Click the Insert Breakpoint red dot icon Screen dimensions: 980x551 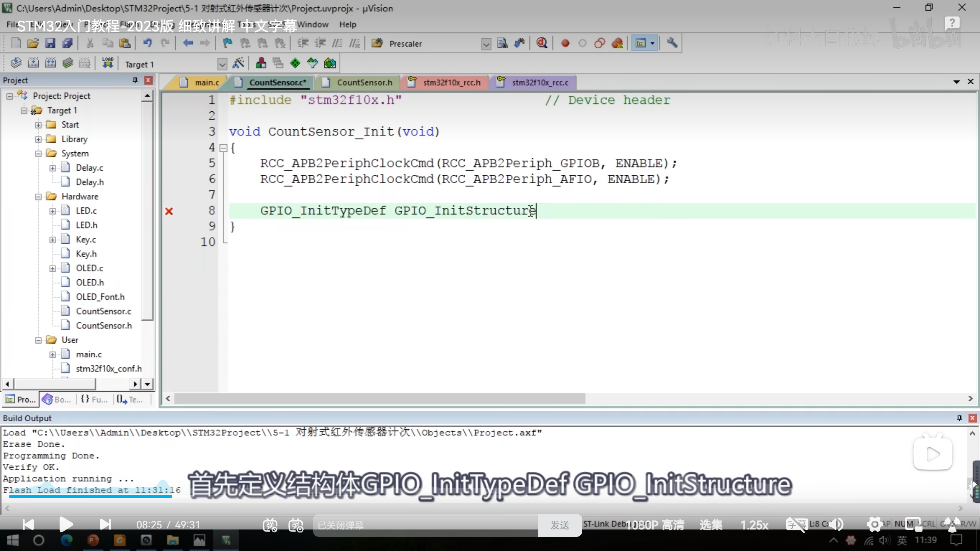[x=565, y=43]
